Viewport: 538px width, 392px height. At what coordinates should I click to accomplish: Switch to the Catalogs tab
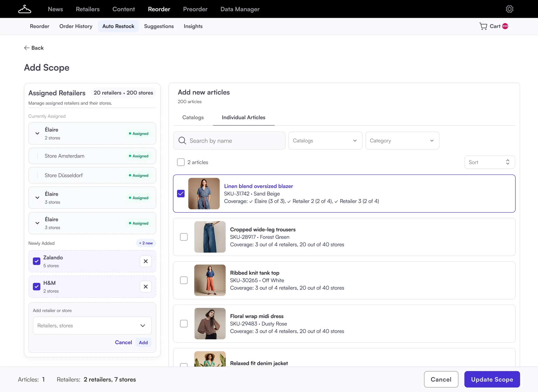tap(193, 117)
